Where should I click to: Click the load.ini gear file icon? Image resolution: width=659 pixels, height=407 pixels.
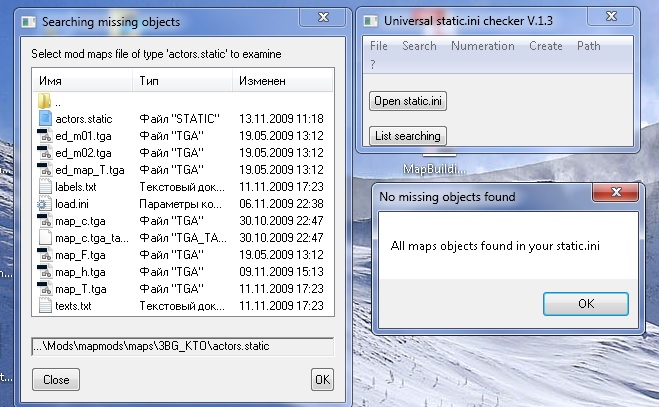coord(44,204)
